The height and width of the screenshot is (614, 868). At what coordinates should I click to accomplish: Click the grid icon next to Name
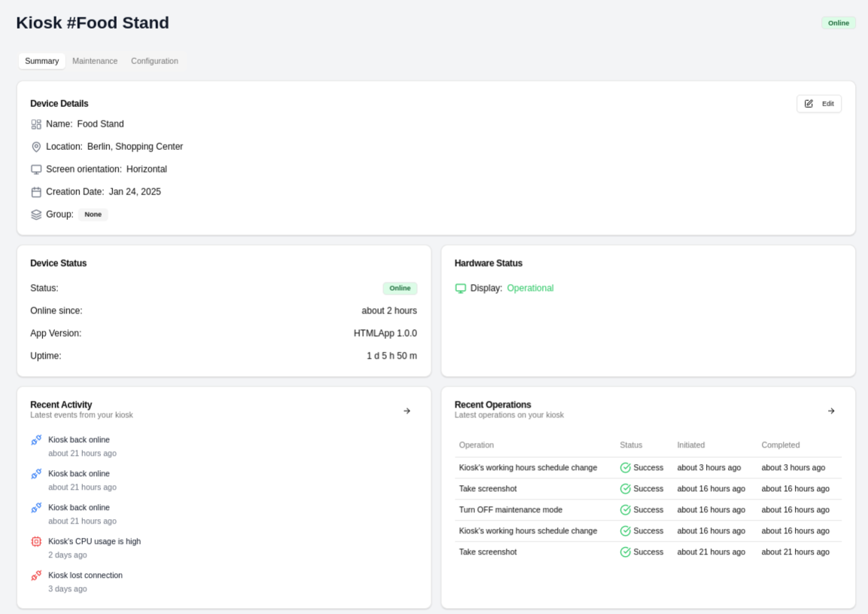(x=36, y=124)
